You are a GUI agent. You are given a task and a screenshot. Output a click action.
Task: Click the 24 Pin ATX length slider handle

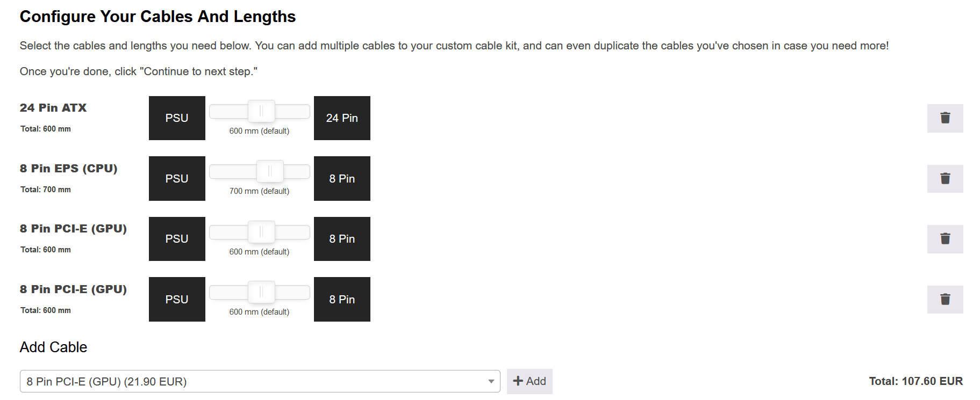click(x=261, y=111)
